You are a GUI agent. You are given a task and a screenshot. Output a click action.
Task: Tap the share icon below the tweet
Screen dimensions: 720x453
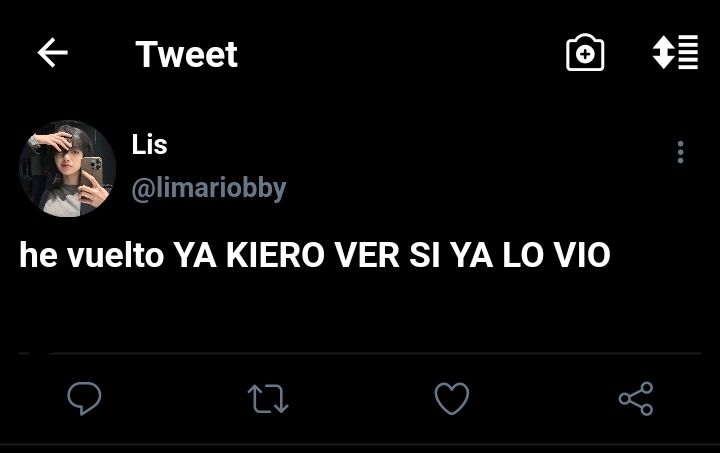636,398
